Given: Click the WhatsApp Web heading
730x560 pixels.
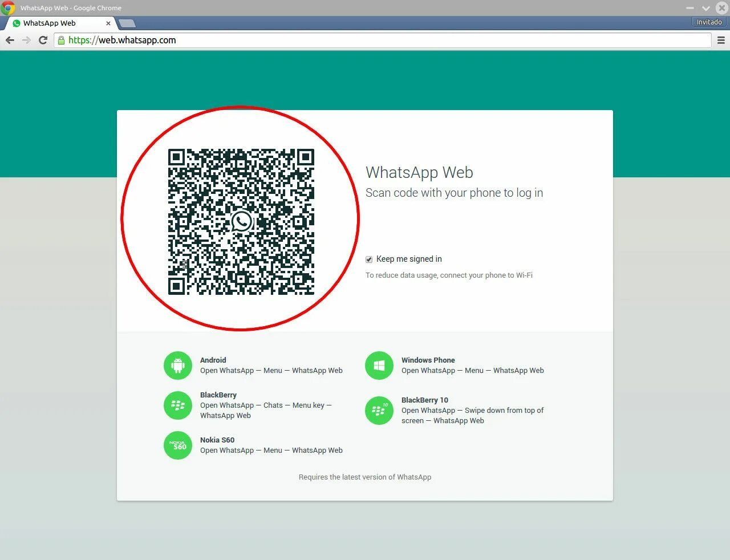Looking at the screenshot, I should [x=419, y=172].
